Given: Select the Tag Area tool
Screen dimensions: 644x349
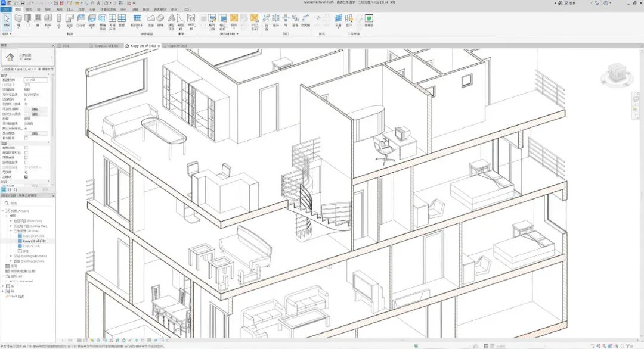Looking at the screenshot, I should click(x=255, y=21).
